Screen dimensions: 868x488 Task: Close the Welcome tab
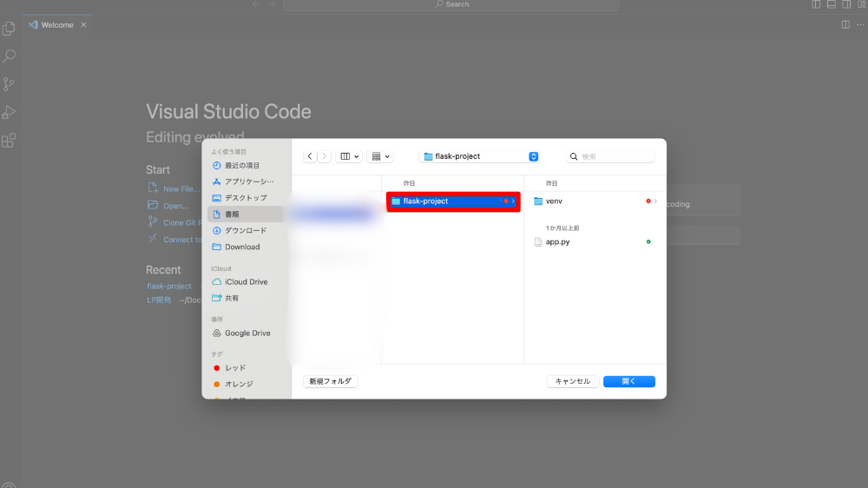(83, 25)
